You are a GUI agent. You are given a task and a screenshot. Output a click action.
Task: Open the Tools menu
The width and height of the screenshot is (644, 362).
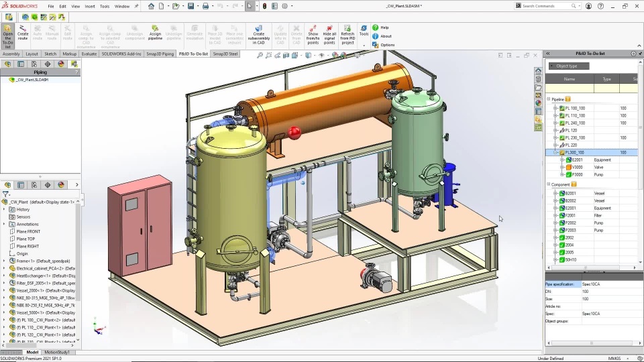105,6
